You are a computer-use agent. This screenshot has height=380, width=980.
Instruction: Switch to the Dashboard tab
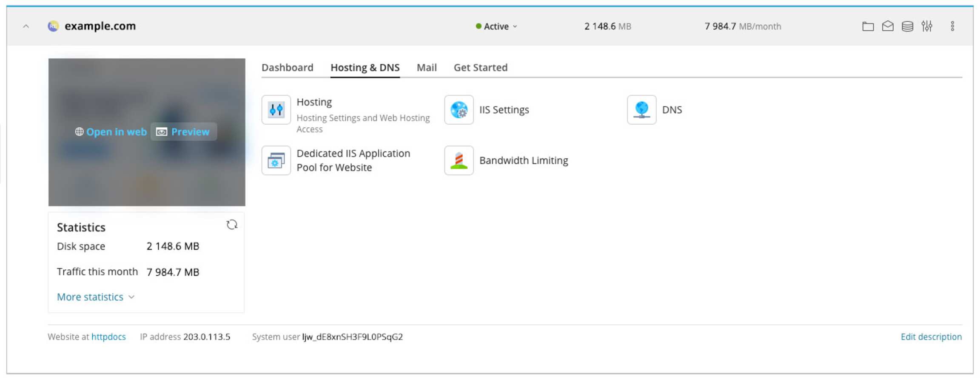287,68
